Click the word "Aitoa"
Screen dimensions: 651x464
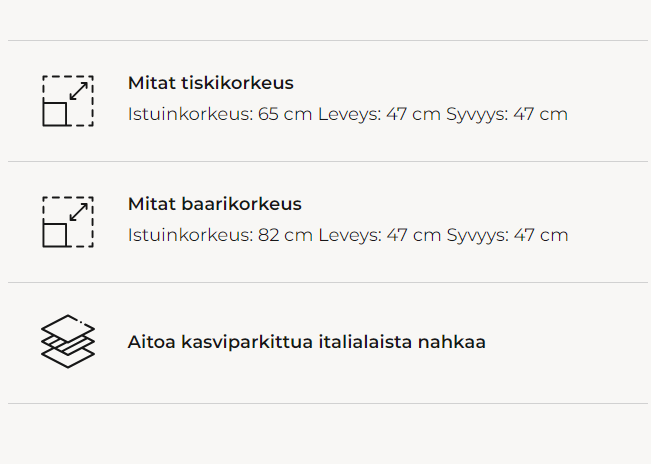[152, 342]
